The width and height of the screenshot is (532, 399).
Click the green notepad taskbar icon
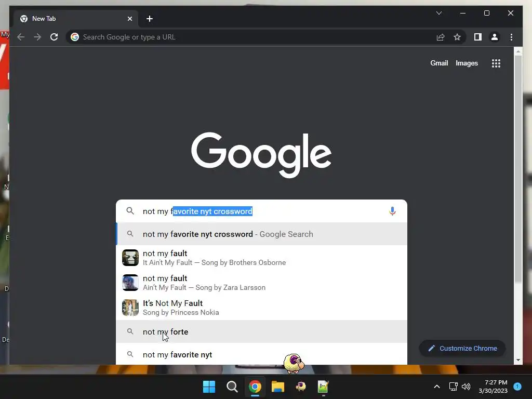click(x=323, y=387)
